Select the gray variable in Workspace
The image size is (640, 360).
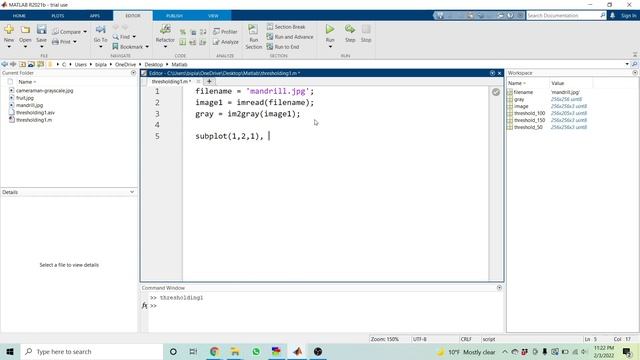point(519,99)
